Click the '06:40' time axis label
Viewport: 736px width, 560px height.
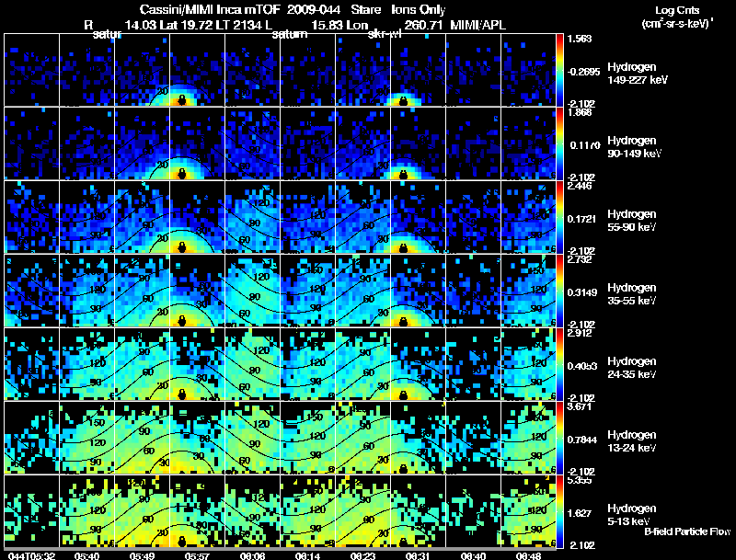(x=473, y=555)
